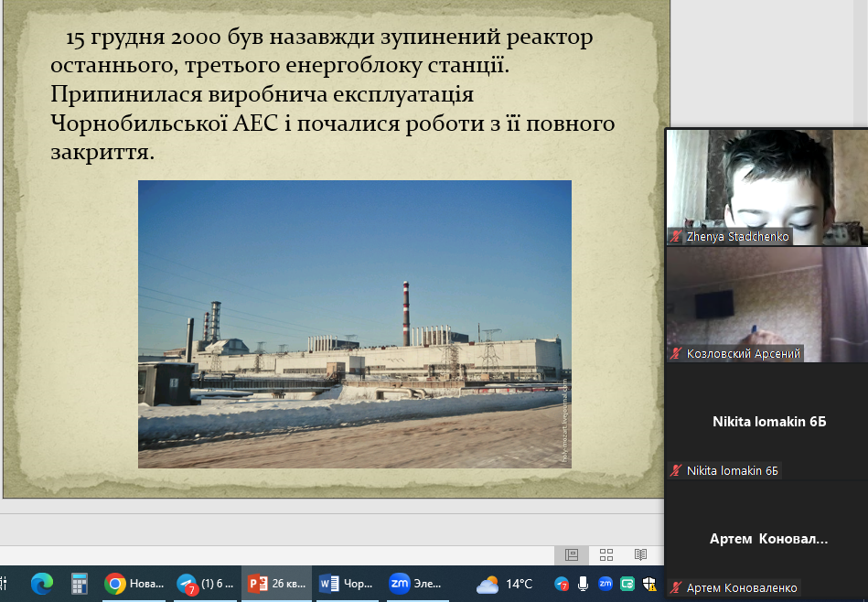Image resolution: width=868 pixels, height=602 pixels.
Task: Open the Chrome window labeled Нова…
Action: [134, 584]
